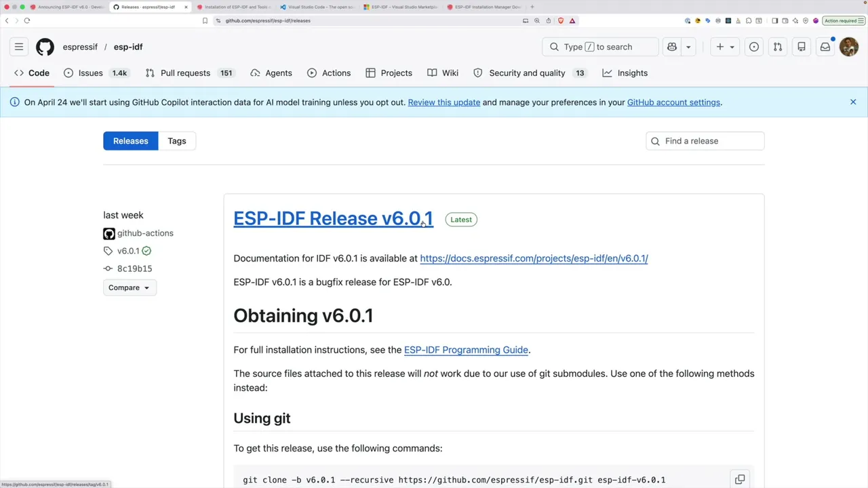Open repositories icon in GitHub header

click(802, 47)
